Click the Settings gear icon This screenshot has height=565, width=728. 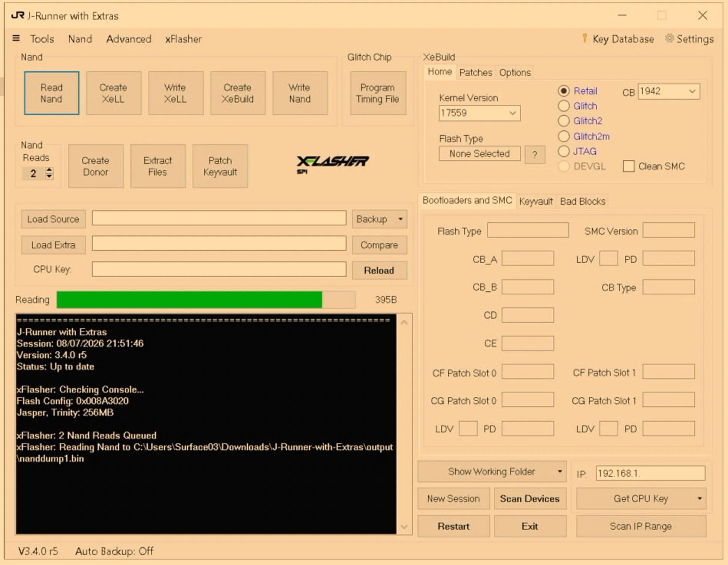pos(669,38)
